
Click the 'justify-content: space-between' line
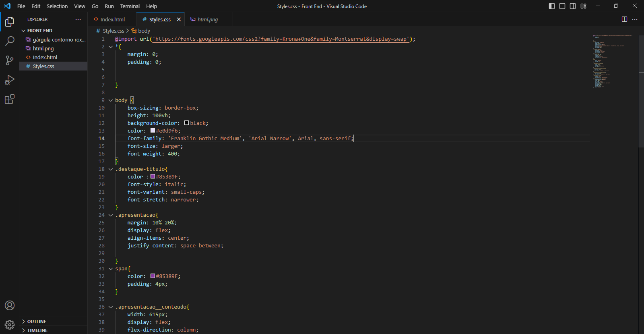pos(175,246)
